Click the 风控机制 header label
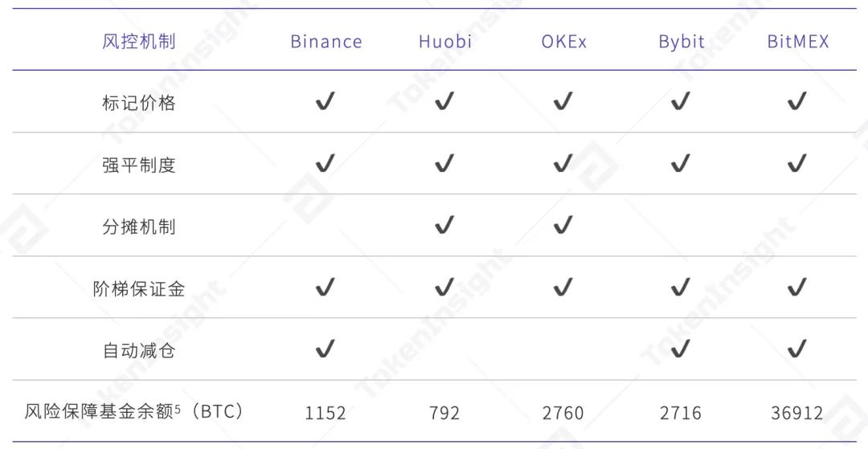Image resolution: width=868 pixels, height=449 pixels. [139, 42]
